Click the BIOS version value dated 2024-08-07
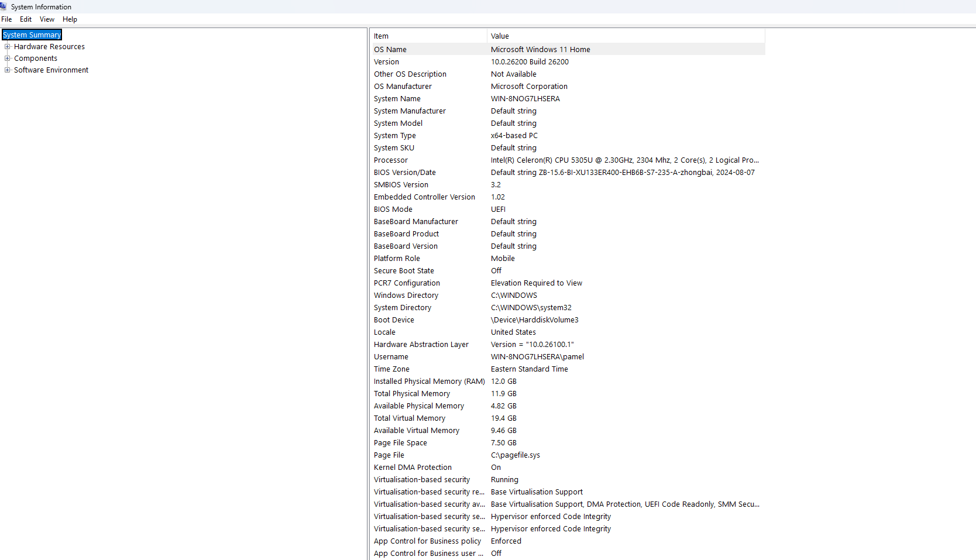The image size is (976, 560). click(x=623, y=173)
